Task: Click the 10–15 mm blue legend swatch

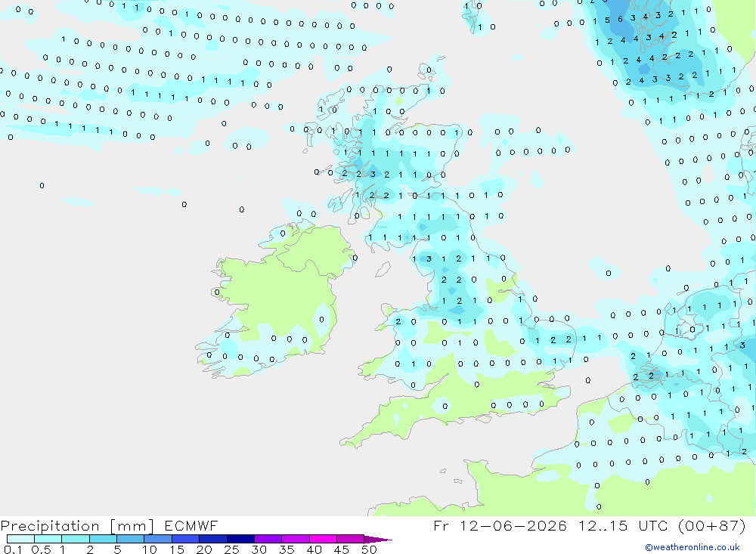Action: 158,539
